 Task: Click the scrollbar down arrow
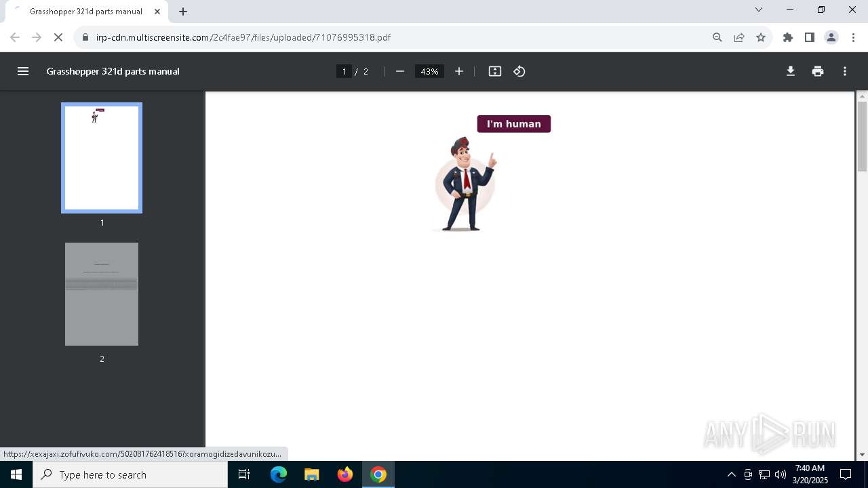[x=862, y=455]
